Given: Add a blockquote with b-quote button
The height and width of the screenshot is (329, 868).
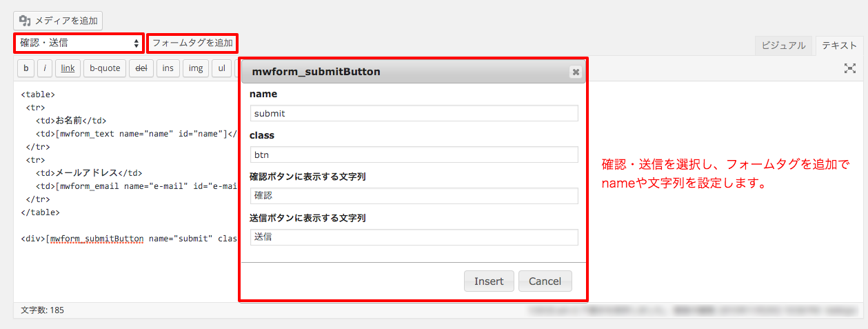Looking at the screenshot, I should pyautogui.click(x=105, y=68).
